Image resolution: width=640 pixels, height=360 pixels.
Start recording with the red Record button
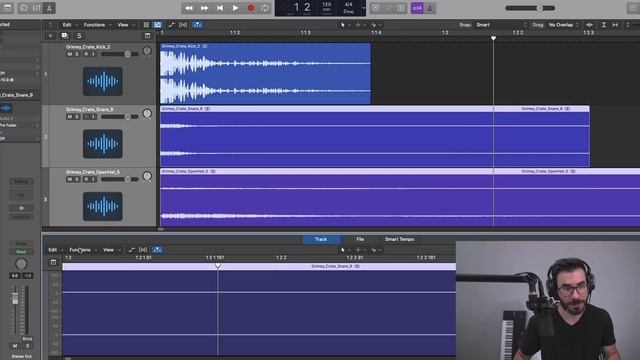coord(251,8)
